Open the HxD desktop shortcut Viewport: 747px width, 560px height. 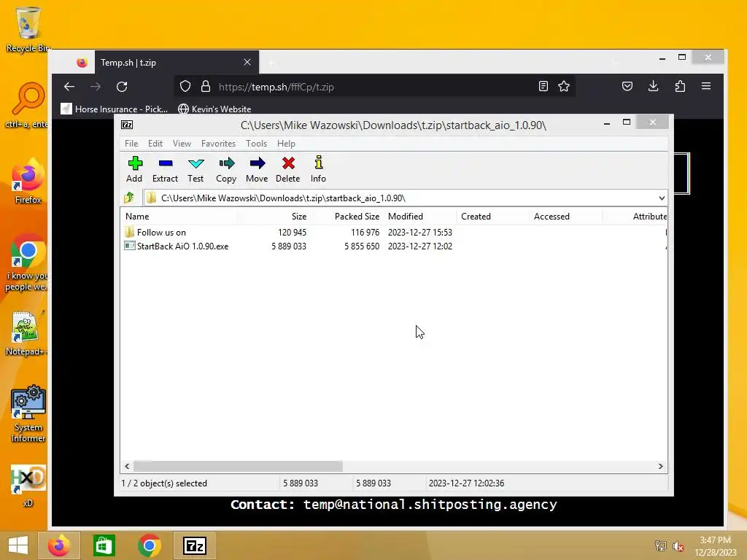[28, 486]
